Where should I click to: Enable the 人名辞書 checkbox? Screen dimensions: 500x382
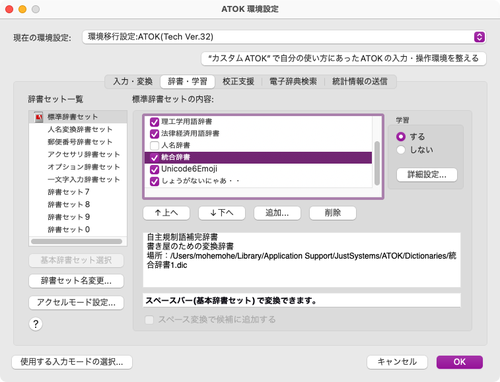[x=154, y=145]
